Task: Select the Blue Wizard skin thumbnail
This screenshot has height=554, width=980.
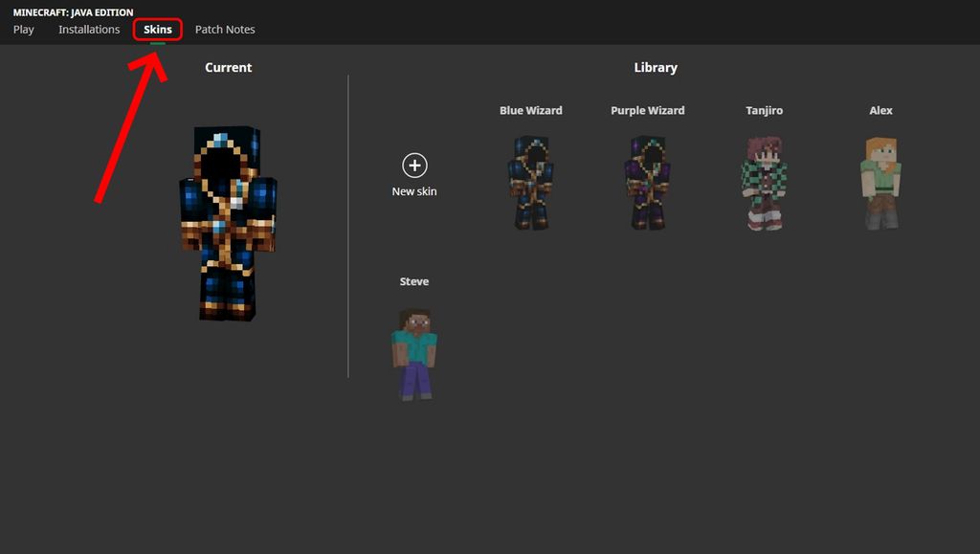Action: click(x=530, y=182)
